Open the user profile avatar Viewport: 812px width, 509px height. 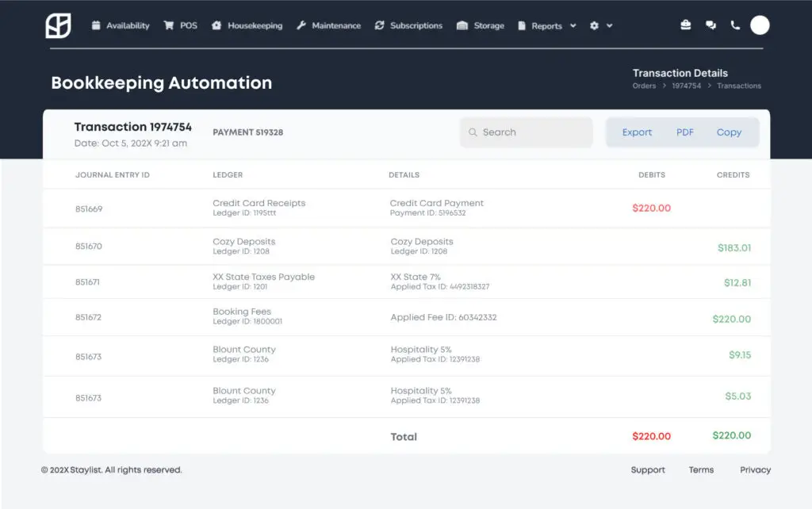(760, 25)
